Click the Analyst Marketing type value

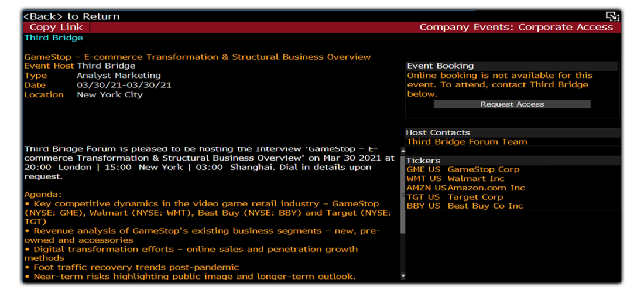pos(119,76)
